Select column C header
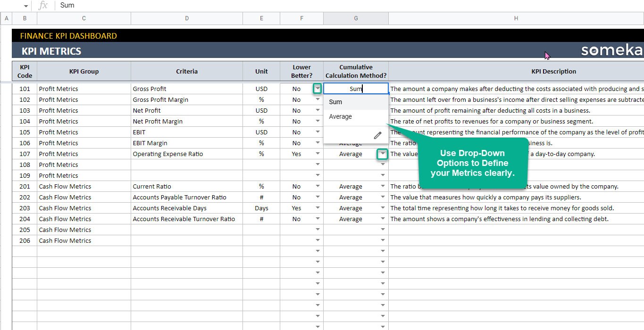Image resolution: width=644 pixels, height=330 pixels. pos(84,18)
